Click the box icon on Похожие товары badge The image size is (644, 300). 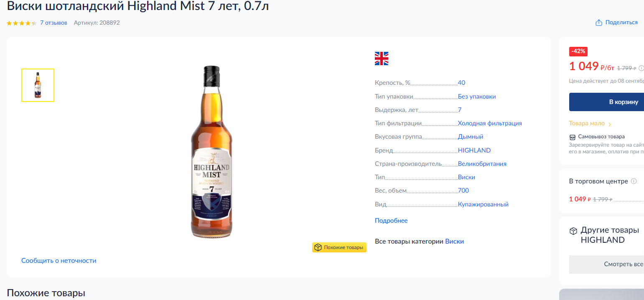click(x=318, y=247)
